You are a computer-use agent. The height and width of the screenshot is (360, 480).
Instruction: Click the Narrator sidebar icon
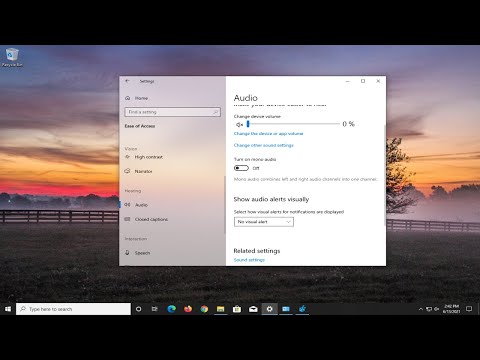point(127,171)
